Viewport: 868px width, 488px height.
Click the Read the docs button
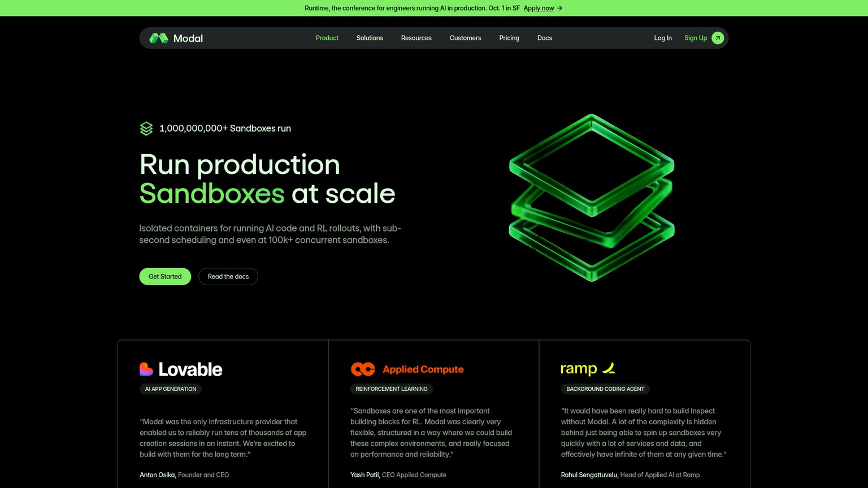click(x=228, y=276)
